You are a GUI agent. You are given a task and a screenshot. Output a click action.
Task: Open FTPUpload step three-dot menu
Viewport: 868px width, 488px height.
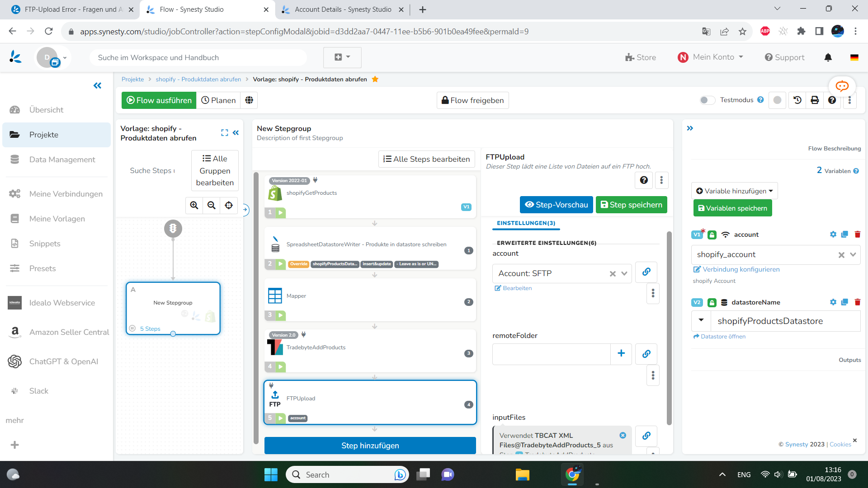pyautogui.click(x=661, y=180)
